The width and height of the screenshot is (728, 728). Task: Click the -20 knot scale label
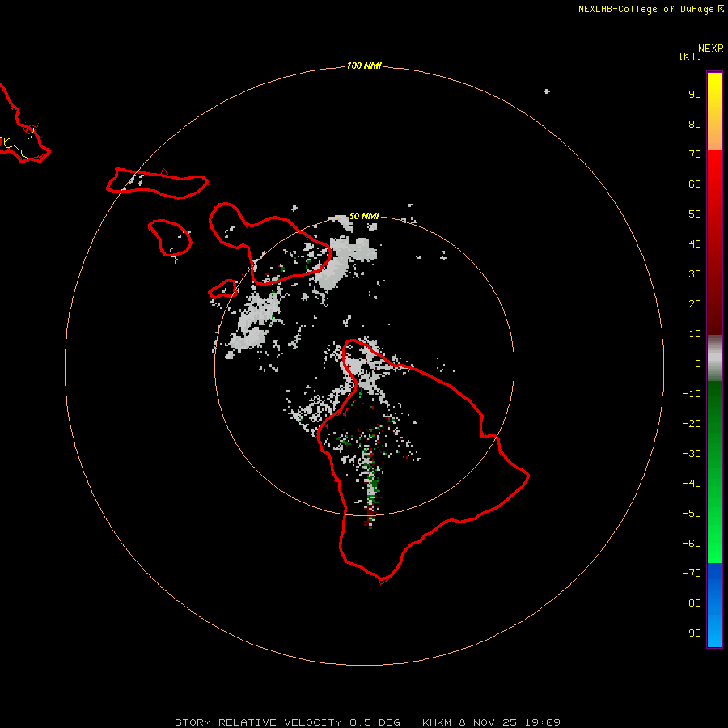692,423
